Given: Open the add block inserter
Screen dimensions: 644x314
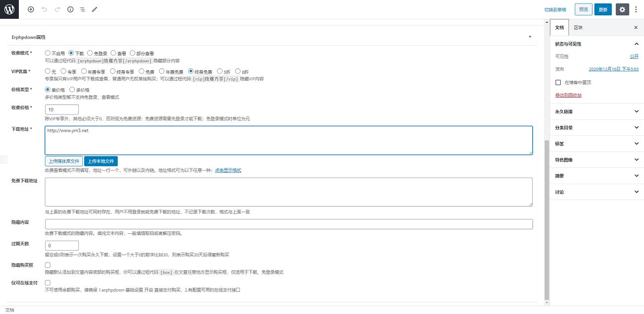Looking at the screenshot, I should click(x=31, y=9).
